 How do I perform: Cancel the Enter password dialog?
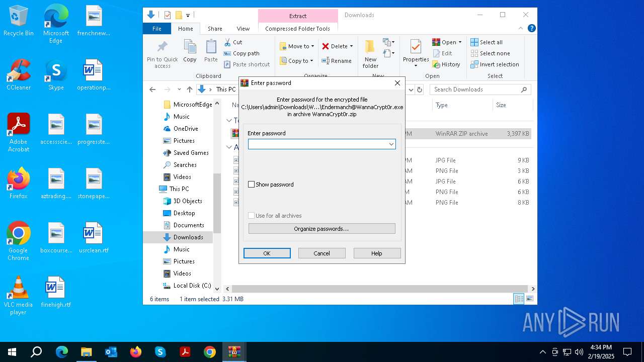click(322, 253)
